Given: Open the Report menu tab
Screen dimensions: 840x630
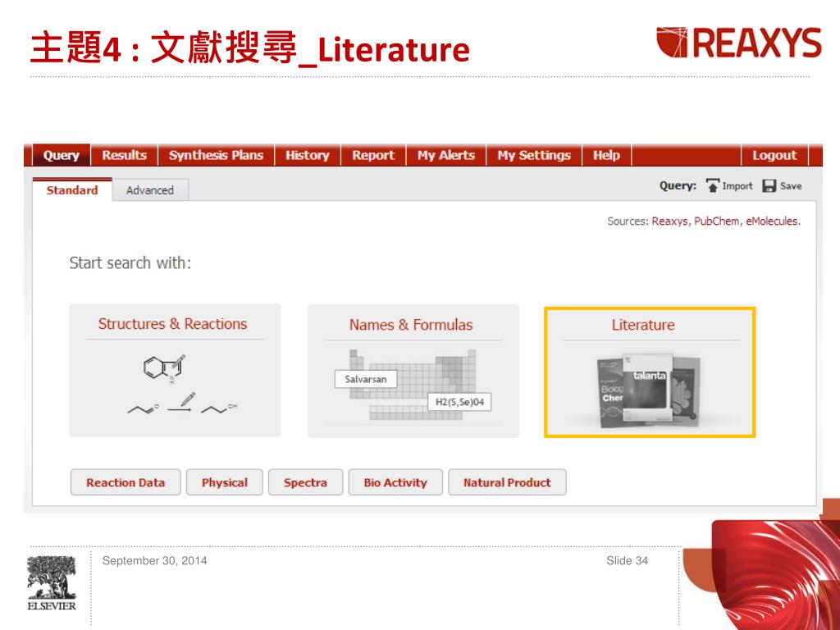Looking at the screenshot, I should (373, 155).
